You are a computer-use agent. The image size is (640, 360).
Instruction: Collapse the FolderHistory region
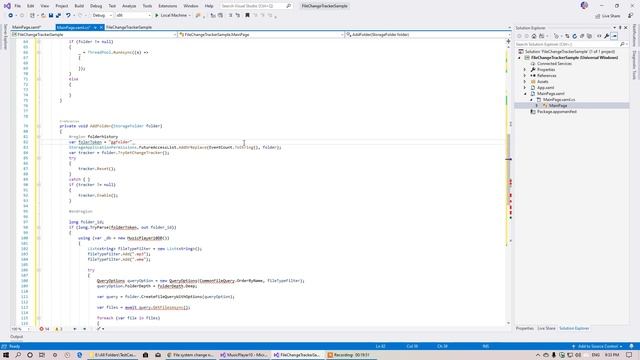[x=39, y=137]
